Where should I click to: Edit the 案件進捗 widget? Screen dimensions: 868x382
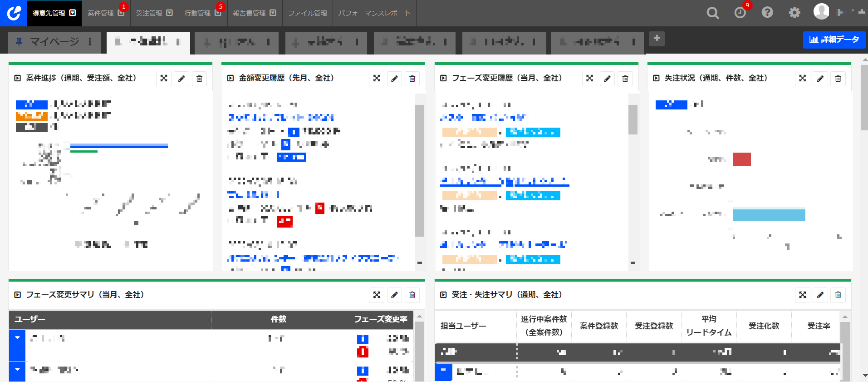tap(181, 79)
